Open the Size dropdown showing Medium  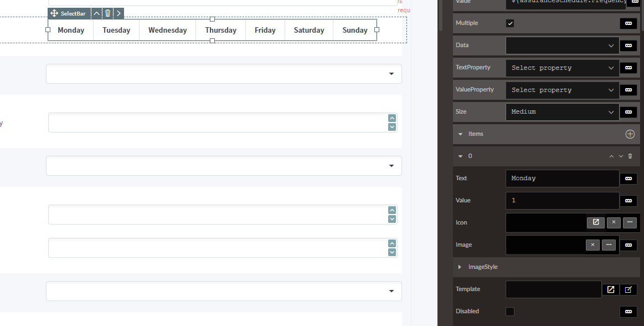click(x=562, y=112)
